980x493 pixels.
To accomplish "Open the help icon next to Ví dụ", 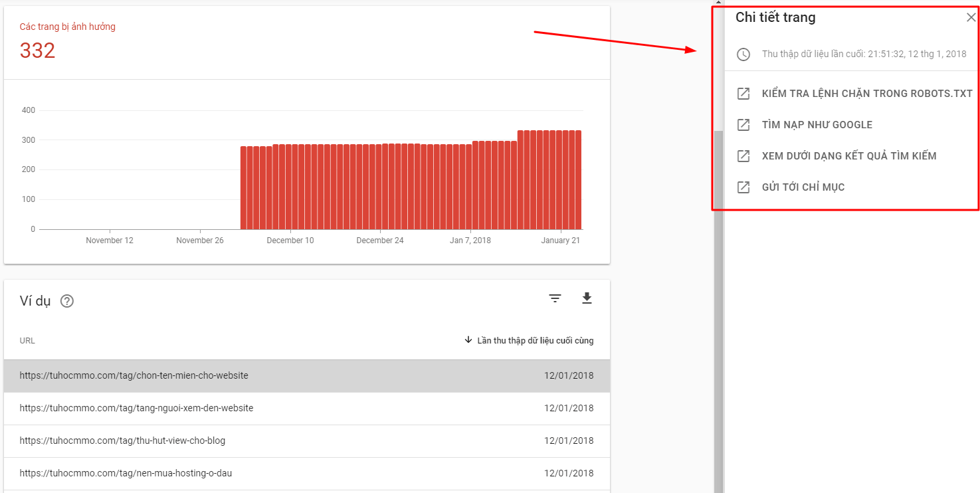I will click(66, 301).
